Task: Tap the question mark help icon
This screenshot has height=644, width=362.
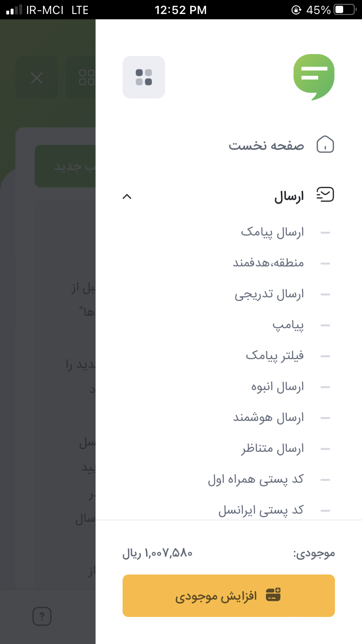Action: (x=42, y=616)
